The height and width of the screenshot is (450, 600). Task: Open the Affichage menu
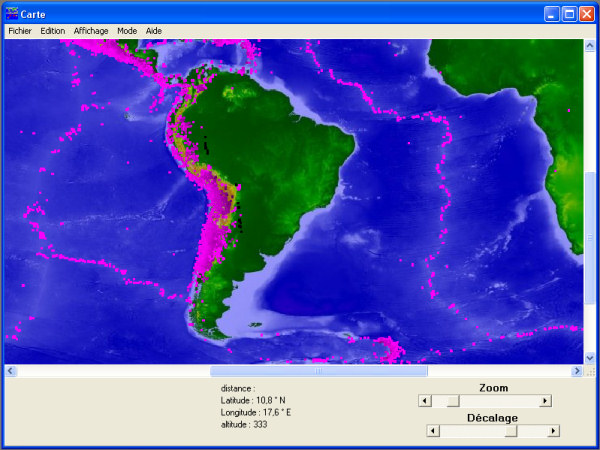coord(91,31)
